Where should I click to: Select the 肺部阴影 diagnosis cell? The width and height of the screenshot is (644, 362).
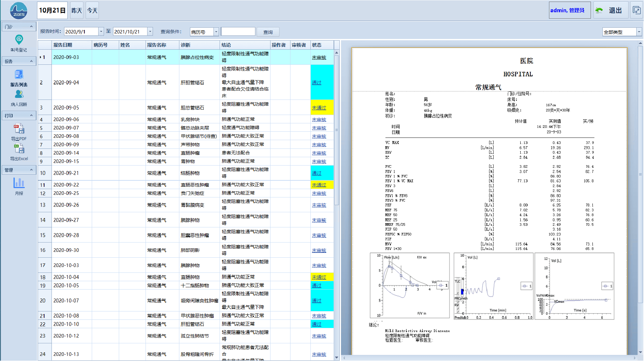tap(199, 250)
